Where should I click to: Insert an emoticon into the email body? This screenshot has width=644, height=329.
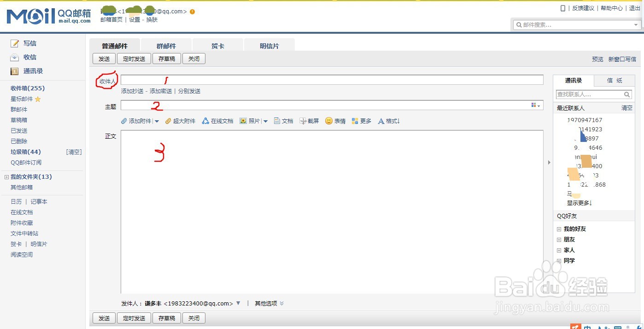click(335, 121)
